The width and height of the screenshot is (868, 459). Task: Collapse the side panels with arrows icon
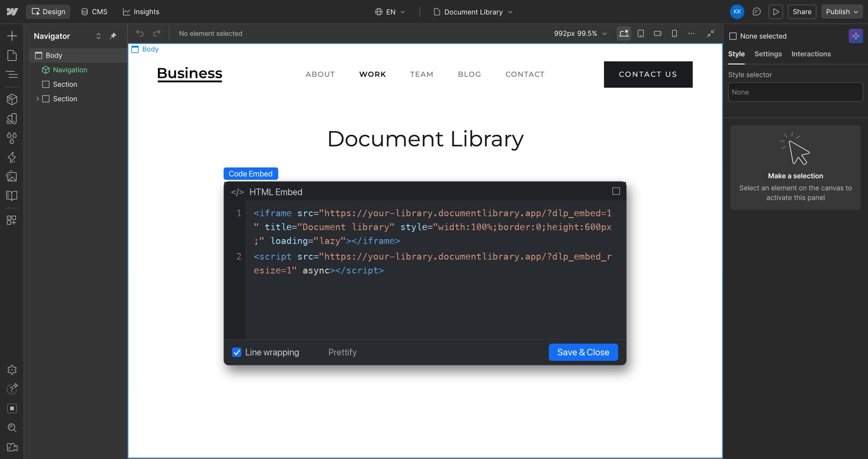(x=711, y=33)
